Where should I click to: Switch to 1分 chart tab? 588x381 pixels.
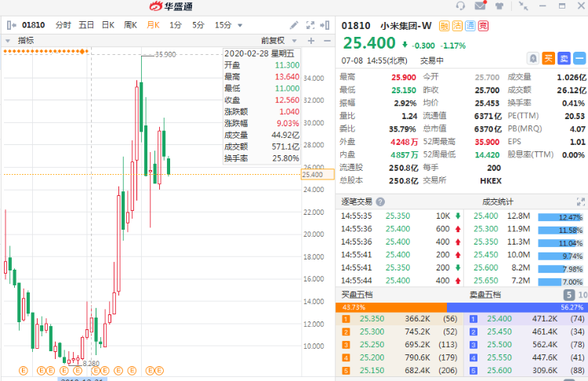tap(176, 25)
